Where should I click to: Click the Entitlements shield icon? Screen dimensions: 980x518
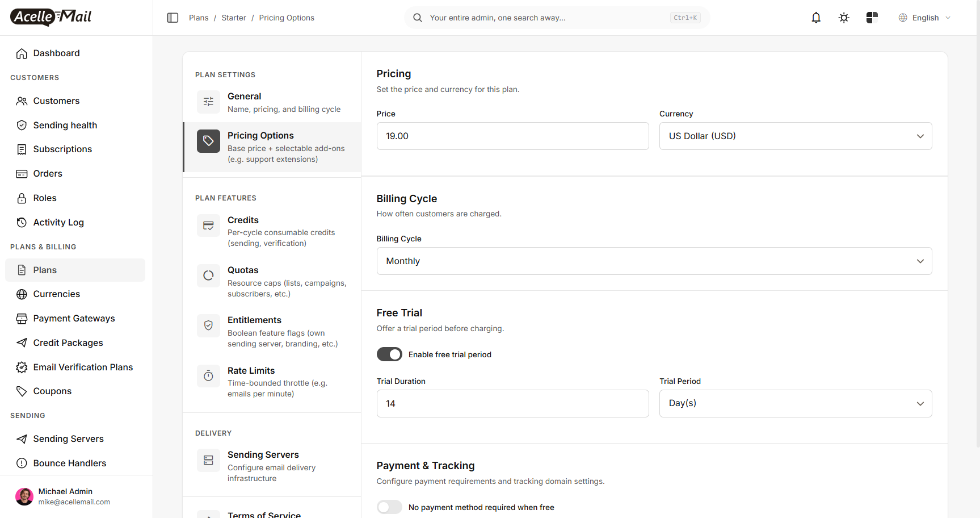208,325
